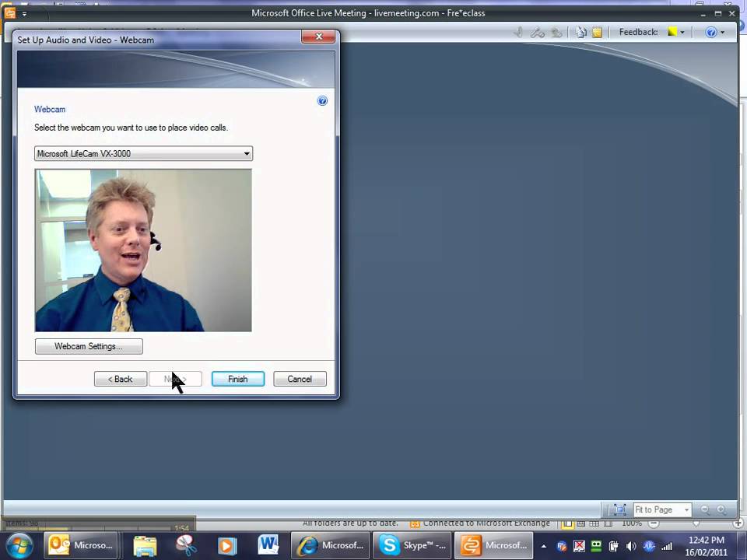
Task: Click the microphone icon in Live Meeting toolbar
Action: click(519, 33)
